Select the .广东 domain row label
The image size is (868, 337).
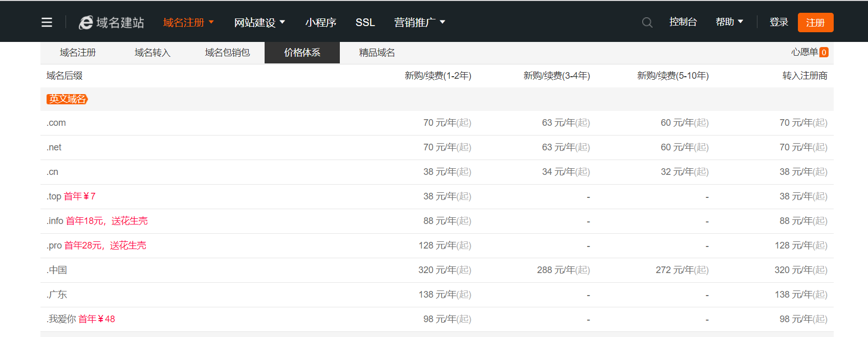[x=57, y=295]
